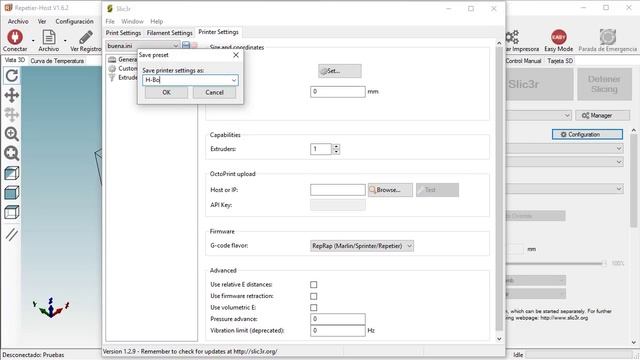Select the Custom G-code tree item
The image size is (640, 360).
pos(122,69)
